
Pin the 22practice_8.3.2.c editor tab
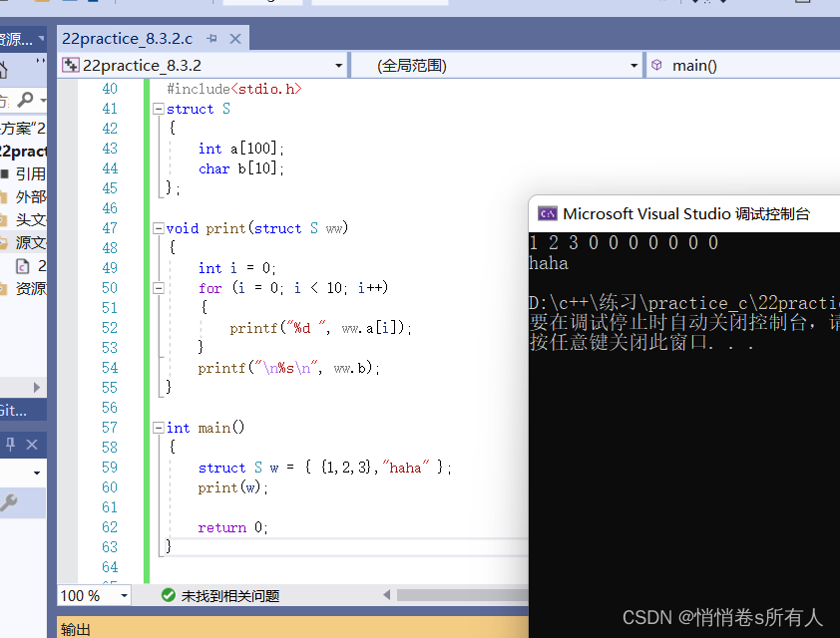coord(212,39)
